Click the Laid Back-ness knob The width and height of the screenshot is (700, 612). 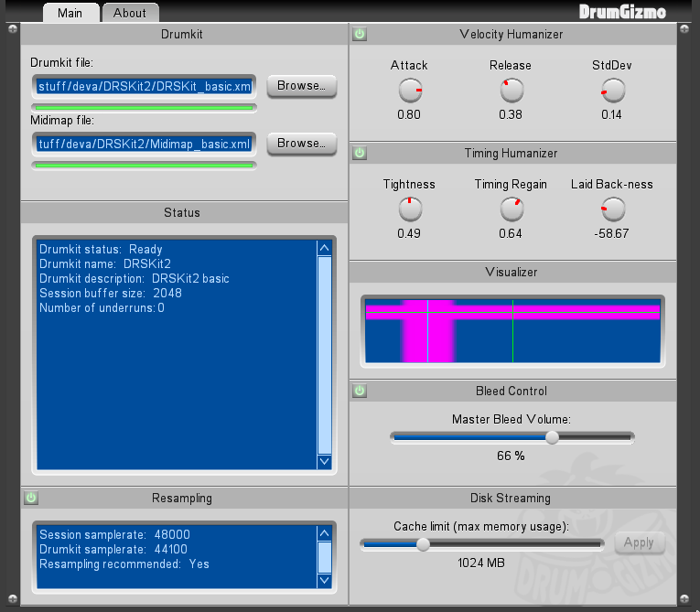612,209
